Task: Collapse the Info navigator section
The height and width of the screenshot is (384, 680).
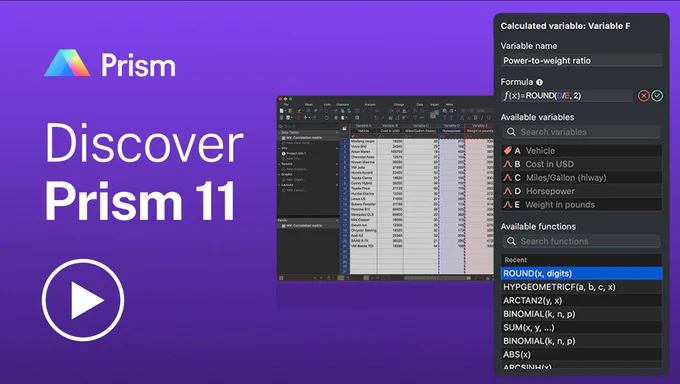Action: [279, 148]
